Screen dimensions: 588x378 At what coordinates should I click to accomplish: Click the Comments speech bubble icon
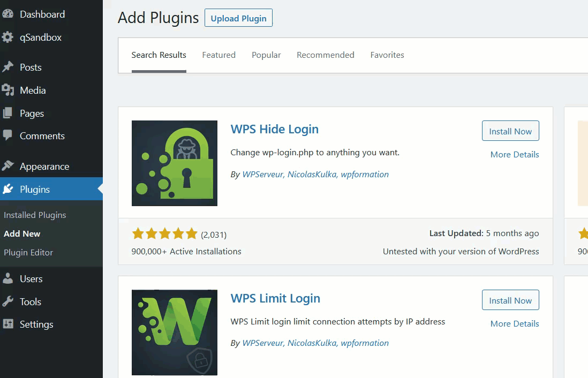(x=7, y=136)
